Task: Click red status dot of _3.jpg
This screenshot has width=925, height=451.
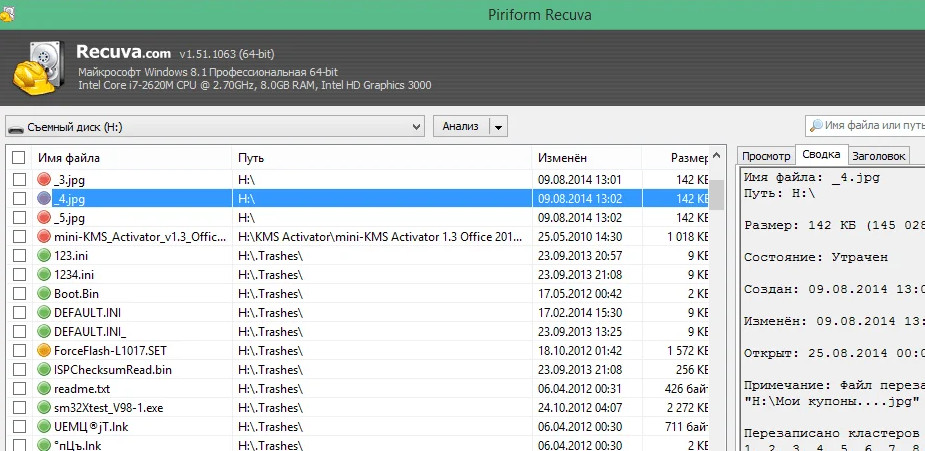Action: [x=44, y=179]
